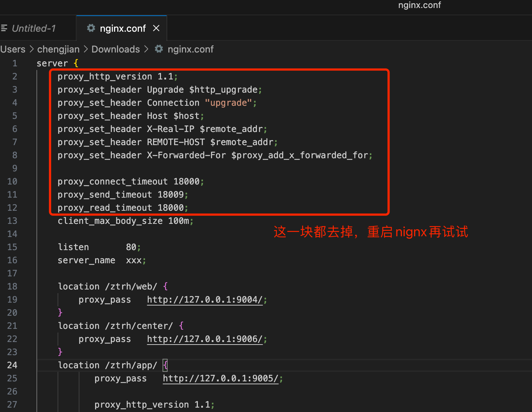Open nginx.conf breadcrumb file entry
532x412 pixels.
click(x=190, y=49)
